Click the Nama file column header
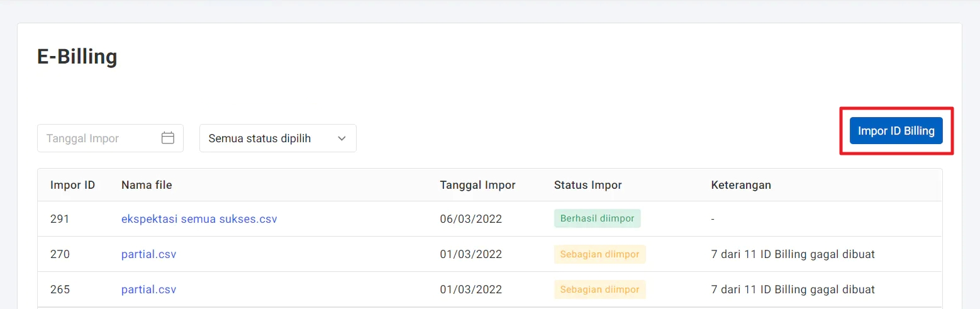Image resolution: width=980 pixels, height=309 pixels. coord(147,185)
